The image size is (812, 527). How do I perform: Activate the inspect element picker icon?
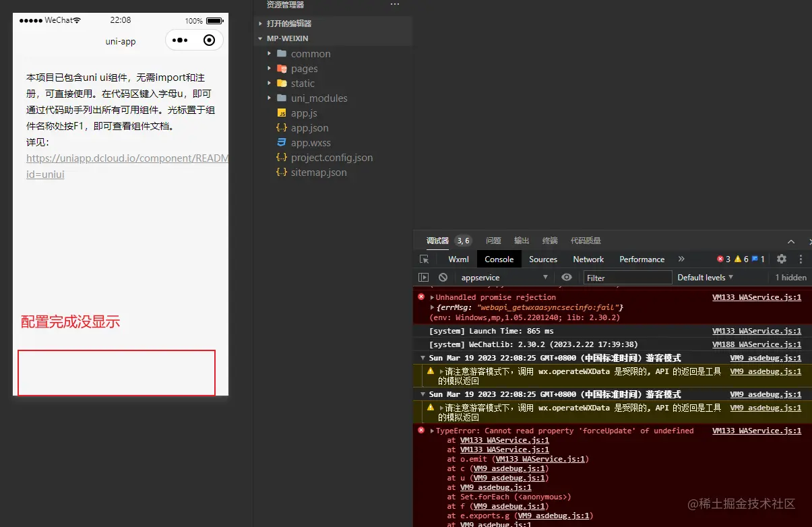[424, 259]
